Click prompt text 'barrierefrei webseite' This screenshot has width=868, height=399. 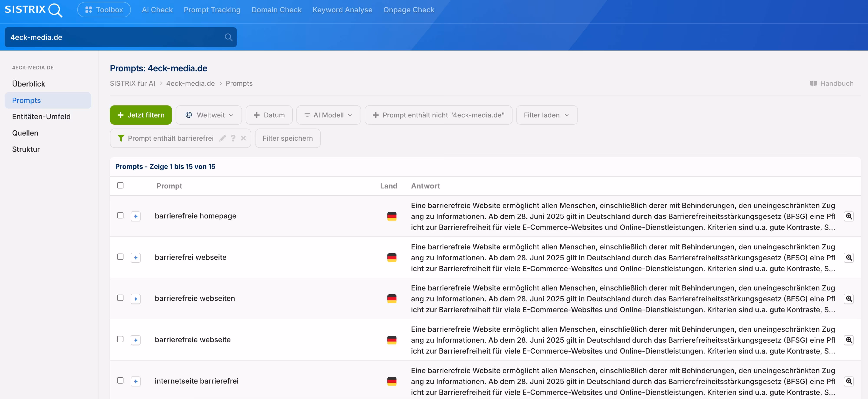(190, 257)
